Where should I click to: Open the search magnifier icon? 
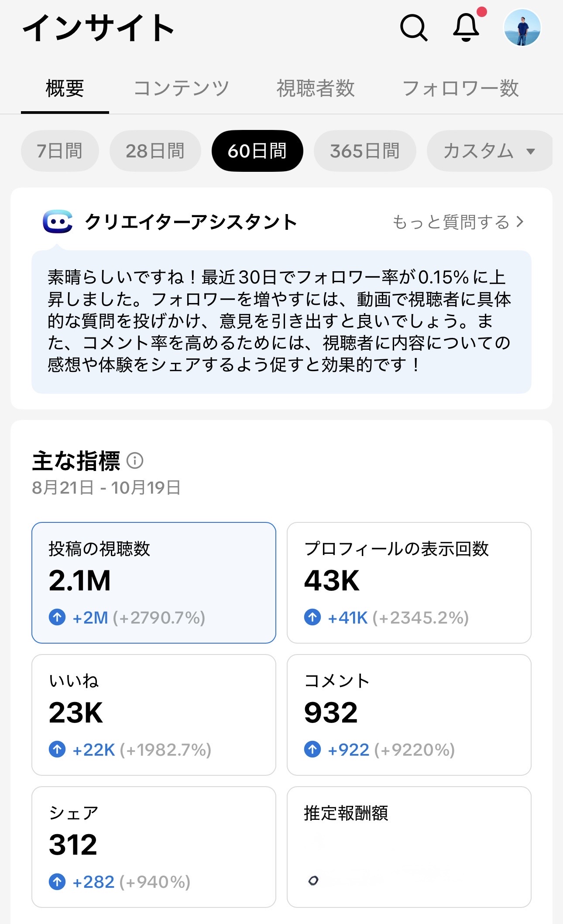click(x=413, y=27)
